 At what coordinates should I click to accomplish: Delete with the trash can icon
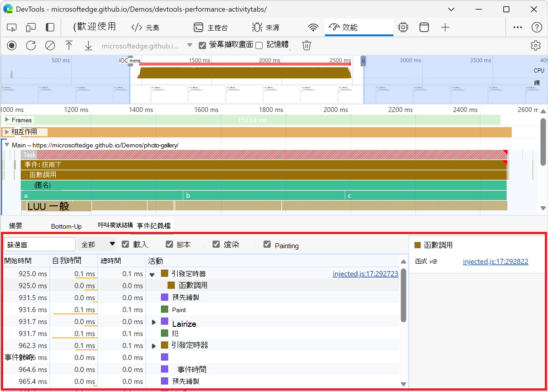coord(307,45)
